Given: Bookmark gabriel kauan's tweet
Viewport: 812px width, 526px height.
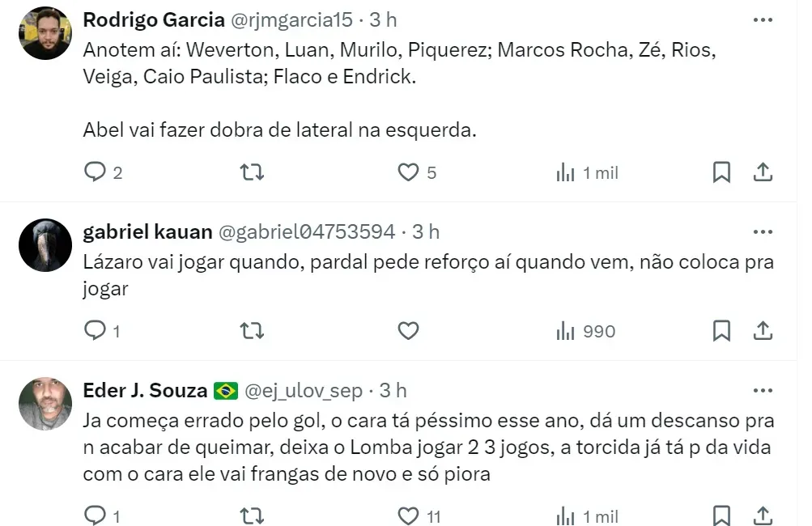Looking at the screenshot, I should (721, 331).
